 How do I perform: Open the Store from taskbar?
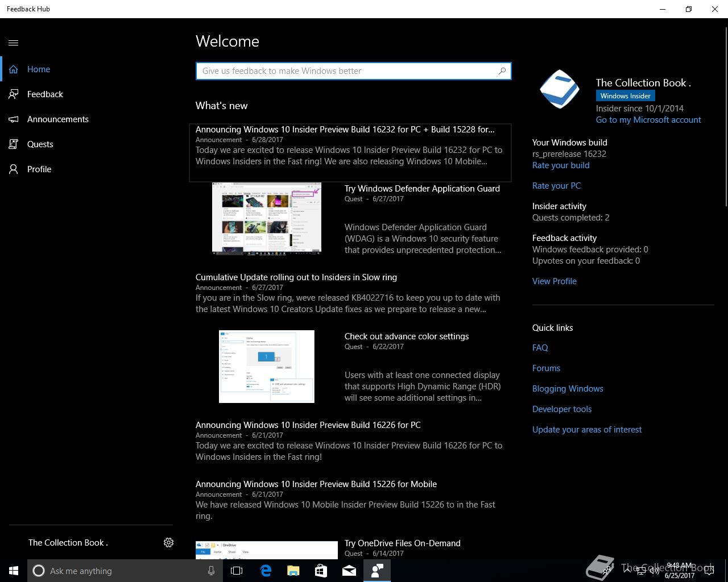coord(321,571)
